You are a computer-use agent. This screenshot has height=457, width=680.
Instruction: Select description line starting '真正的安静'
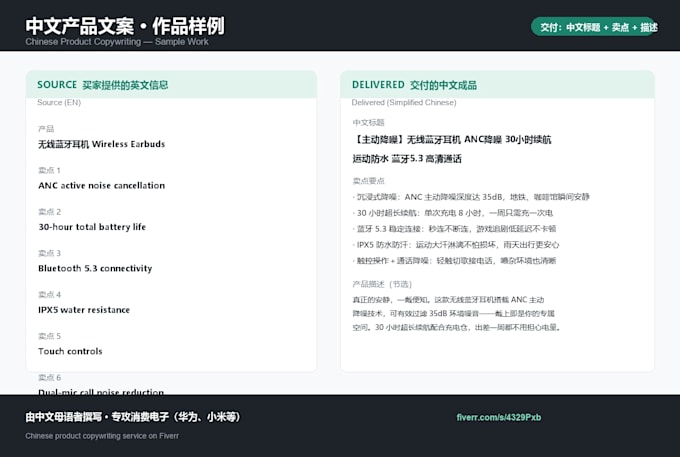448,300
